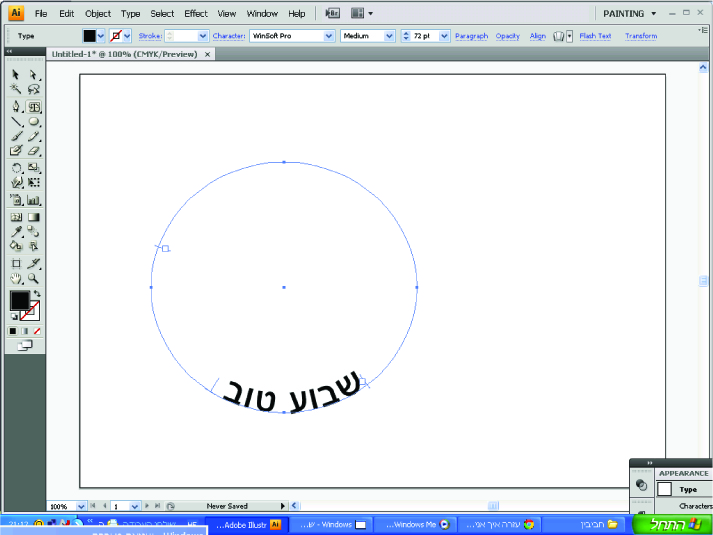Viewport: 713px width, 535px height.
Task: Select the Direct Selection tool (white arrow)
Action: [x=33, y=74]
